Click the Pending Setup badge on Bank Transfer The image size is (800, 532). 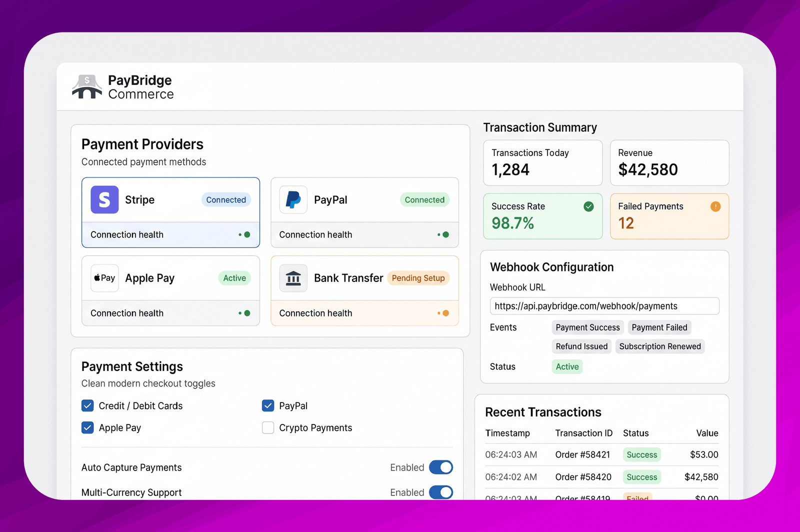[418, 278]
